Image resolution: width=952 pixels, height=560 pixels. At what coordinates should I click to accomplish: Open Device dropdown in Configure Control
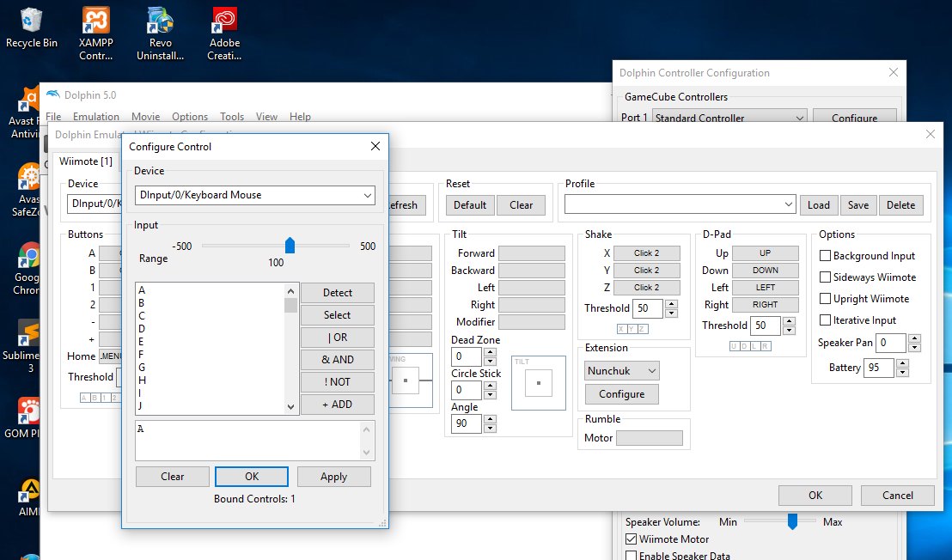pos(254,195)
